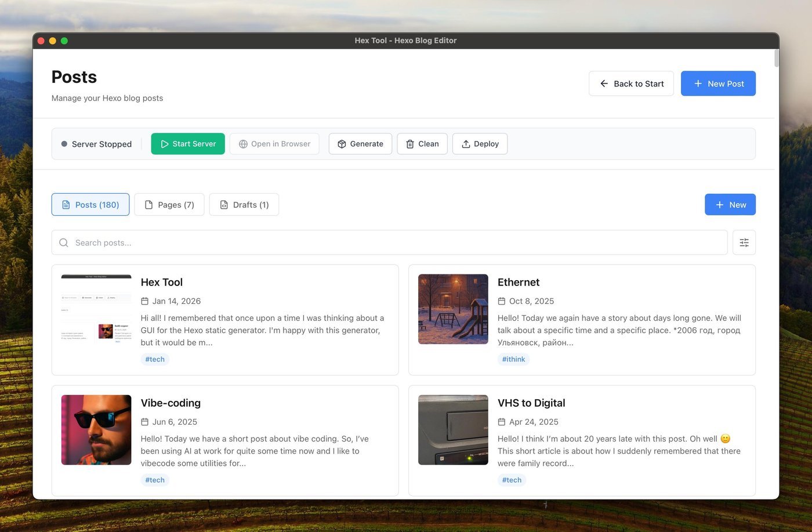812x532 pixels.
Task: Click the vertical scrollbar at window edge
Action: [777, 58]
